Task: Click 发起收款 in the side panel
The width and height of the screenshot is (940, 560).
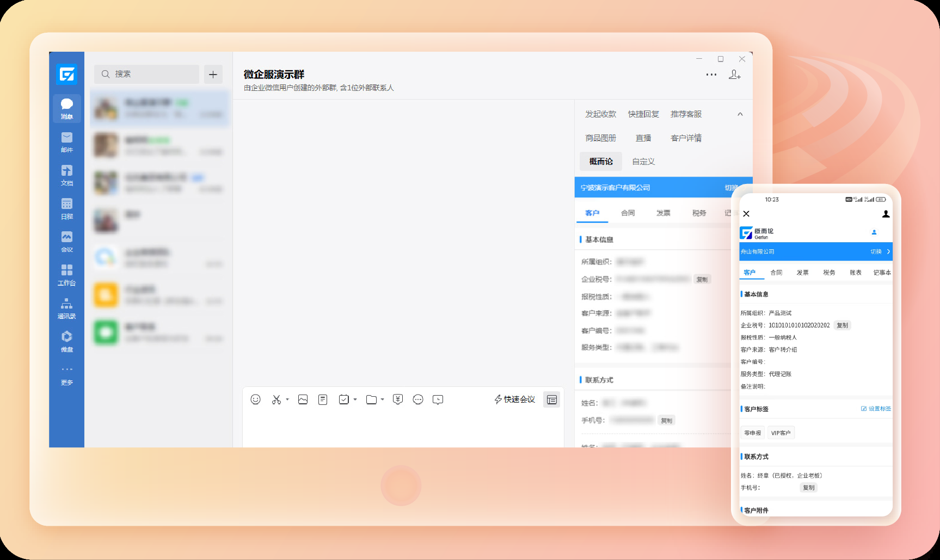Action: 601,114
